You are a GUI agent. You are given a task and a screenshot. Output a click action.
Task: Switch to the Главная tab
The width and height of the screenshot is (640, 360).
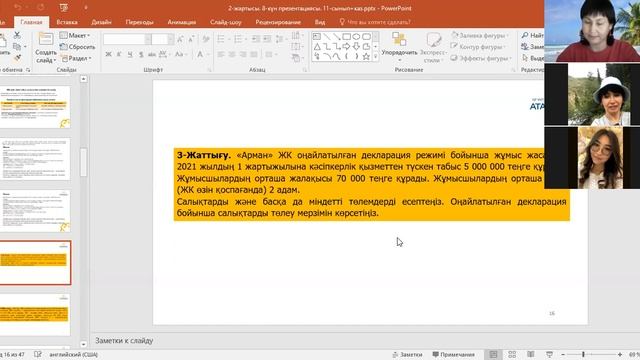[x=31, y=22]
